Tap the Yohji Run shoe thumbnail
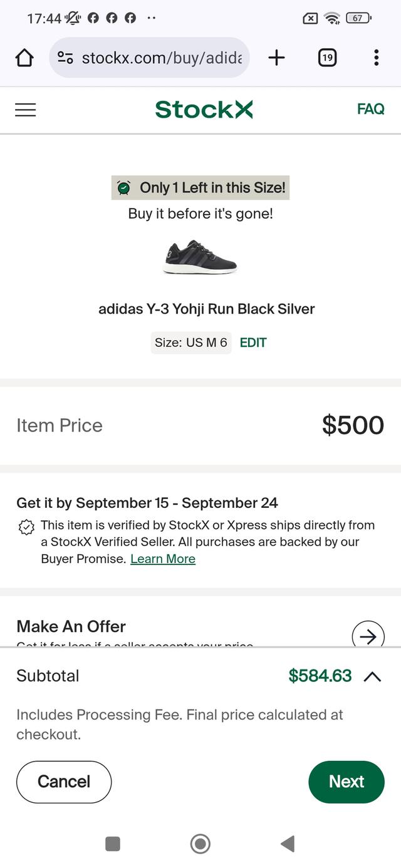This screenshot has height=868, width=401. pyautogui.click(x=200, y=257)
